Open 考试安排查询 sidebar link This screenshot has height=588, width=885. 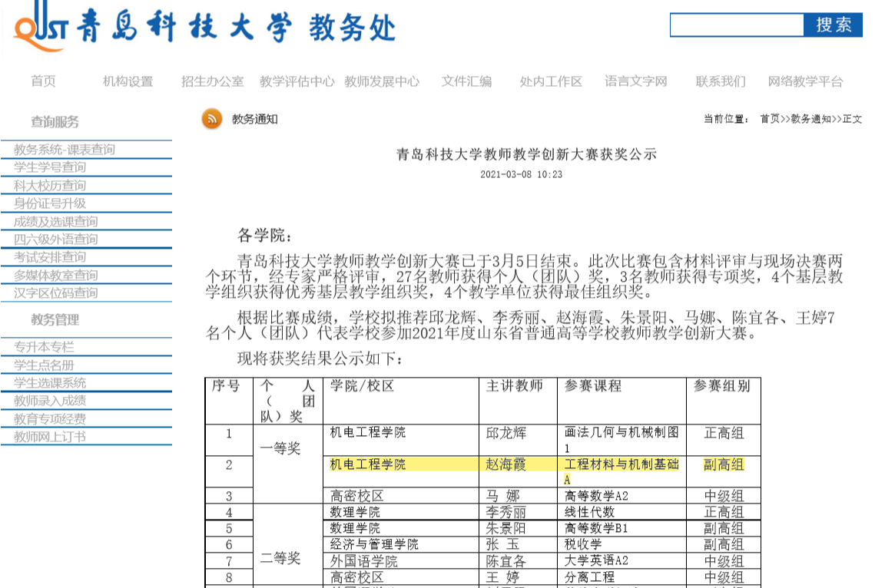(x=50, y=257)
